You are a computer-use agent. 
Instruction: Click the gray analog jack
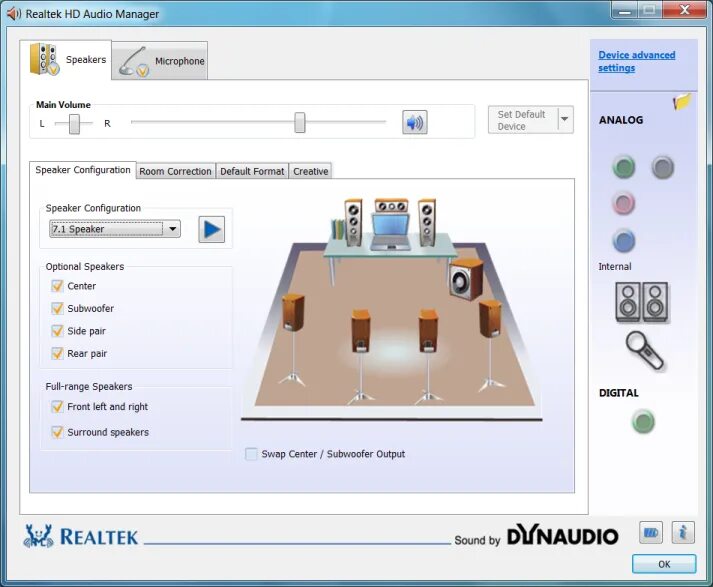point(663,167)
